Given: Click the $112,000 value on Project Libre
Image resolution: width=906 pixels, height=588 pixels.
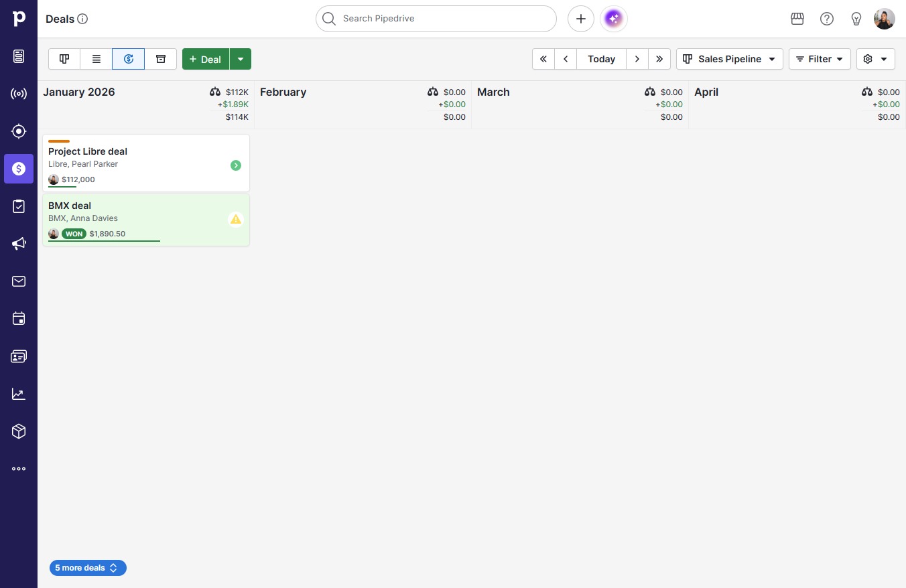Looking at the screenshot, I should click(78, 179).
